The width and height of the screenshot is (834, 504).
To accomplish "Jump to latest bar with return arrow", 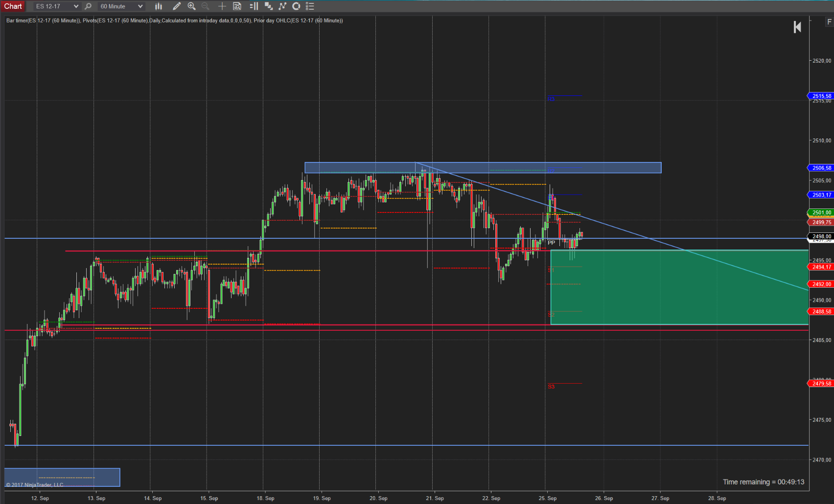I will [x=797, y=27].
